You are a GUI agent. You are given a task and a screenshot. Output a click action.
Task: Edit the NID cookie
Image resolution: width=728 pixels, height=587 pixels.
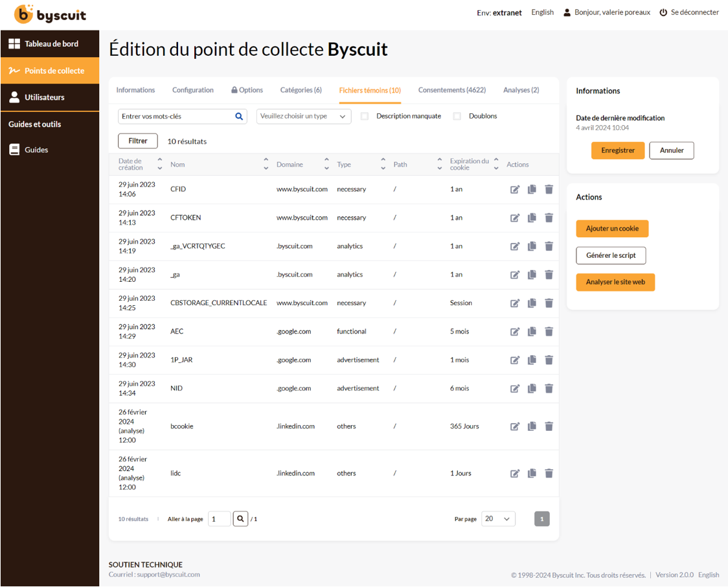pyautogui.click(x=515, y=389)
